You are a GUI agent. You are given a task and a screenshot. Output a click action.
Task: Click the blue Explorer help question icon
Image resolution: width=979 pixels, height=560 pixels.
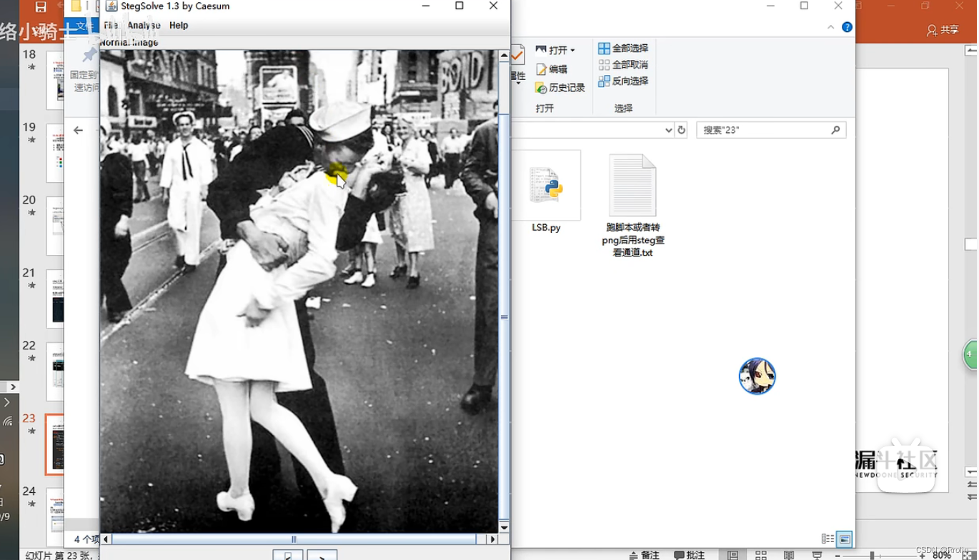(847, 27)
